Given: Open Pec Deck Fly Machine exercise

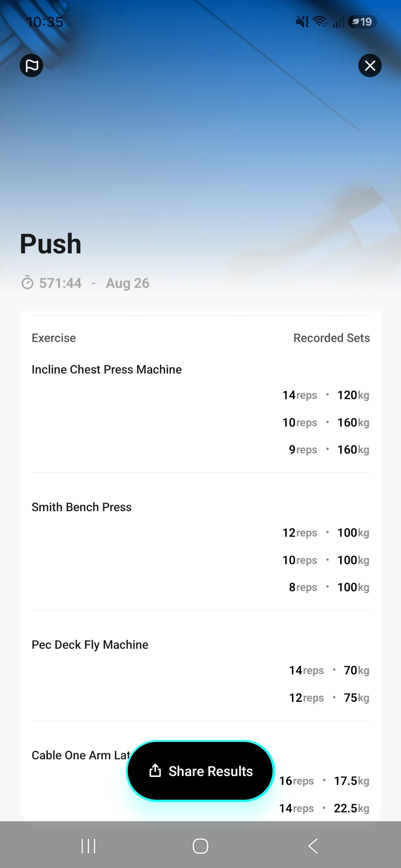Looking at the screenshot, I should [x=90, y=645].
